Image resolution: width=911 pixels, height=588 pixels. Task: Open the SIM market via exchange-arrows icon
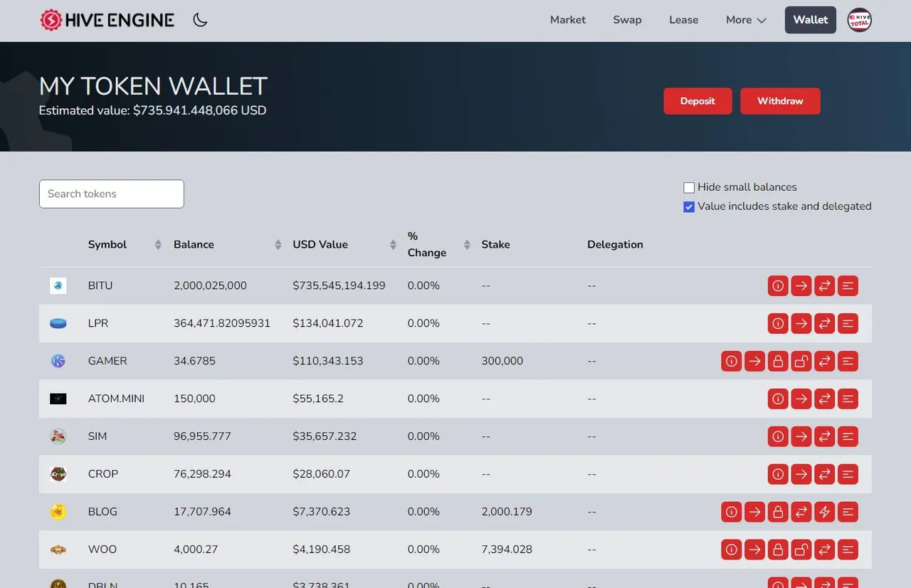pyautogui.click(x=824, y=437)
